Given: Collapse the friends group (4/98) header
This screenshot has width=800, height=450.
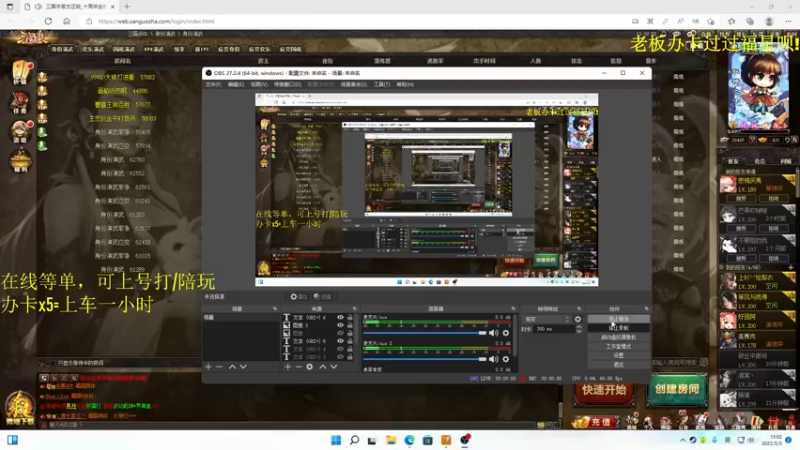Looking at the screenshot, I should [757, 267].
